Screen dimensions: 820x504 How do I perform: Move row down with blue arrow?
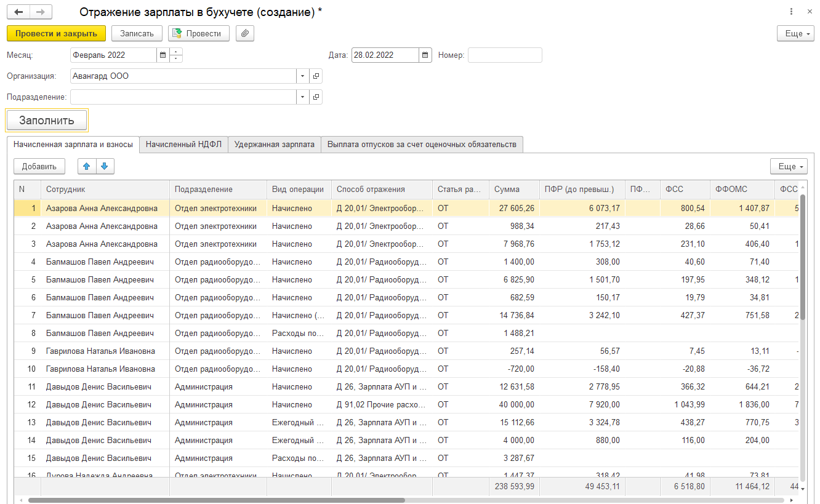[104, 166]
